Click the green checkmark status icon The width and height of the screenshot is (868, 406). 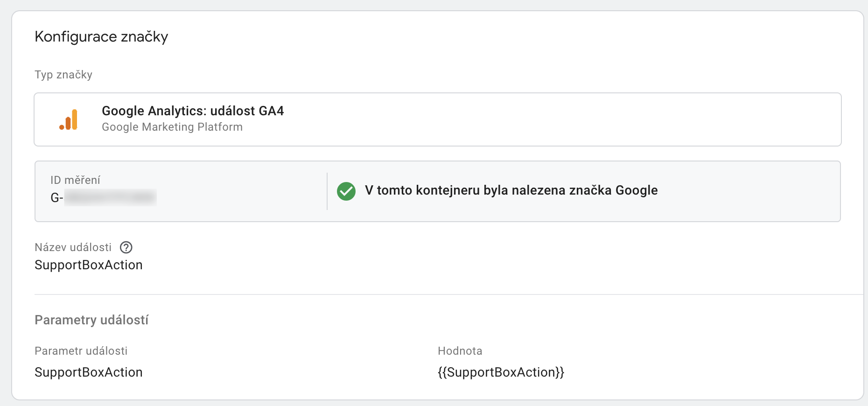click(346, 191)
